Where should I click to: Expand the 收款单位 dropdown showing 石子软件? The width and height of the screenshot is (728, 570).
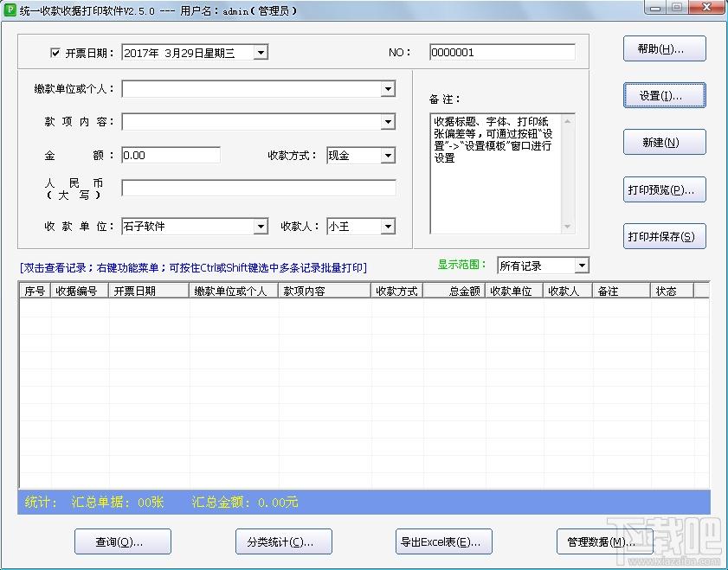point(261,227)
